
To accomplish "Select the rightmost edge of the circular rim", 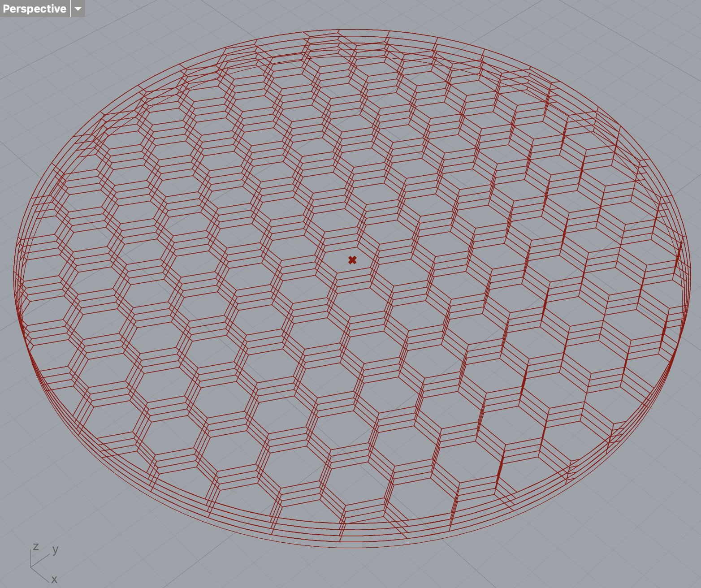I will 688,287.
